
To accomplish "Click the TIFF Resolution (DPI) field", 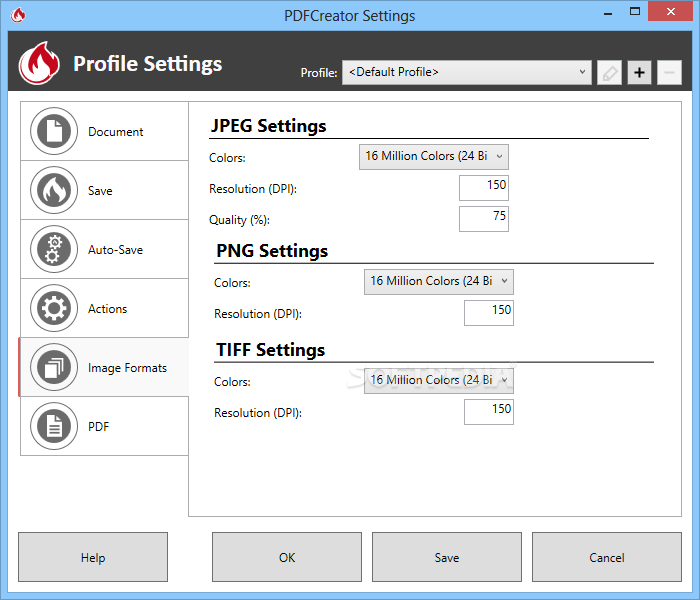I will [x=489, y=412].
